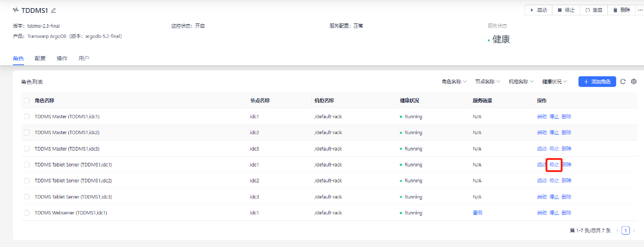
Task: Click the 第 1-7 条/总共 7 条 pagination summary
Action: click(x=590, y=230)
